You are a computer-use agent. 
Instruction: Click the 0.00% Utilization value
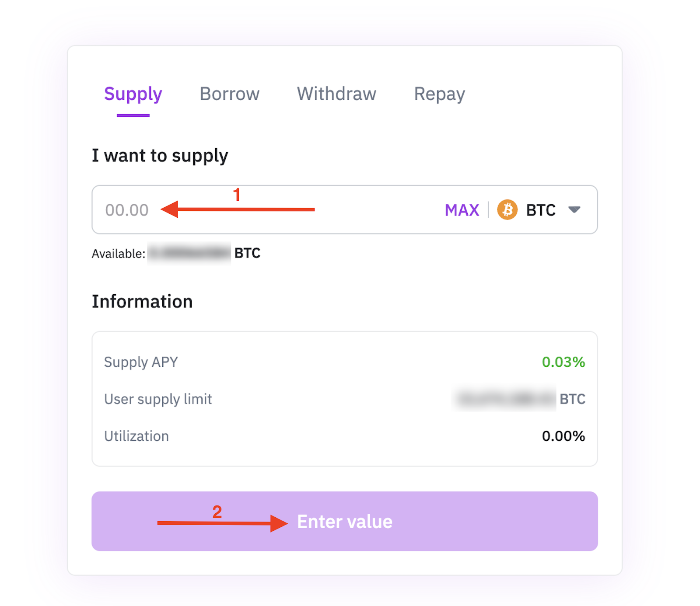(x=563, y=436)
